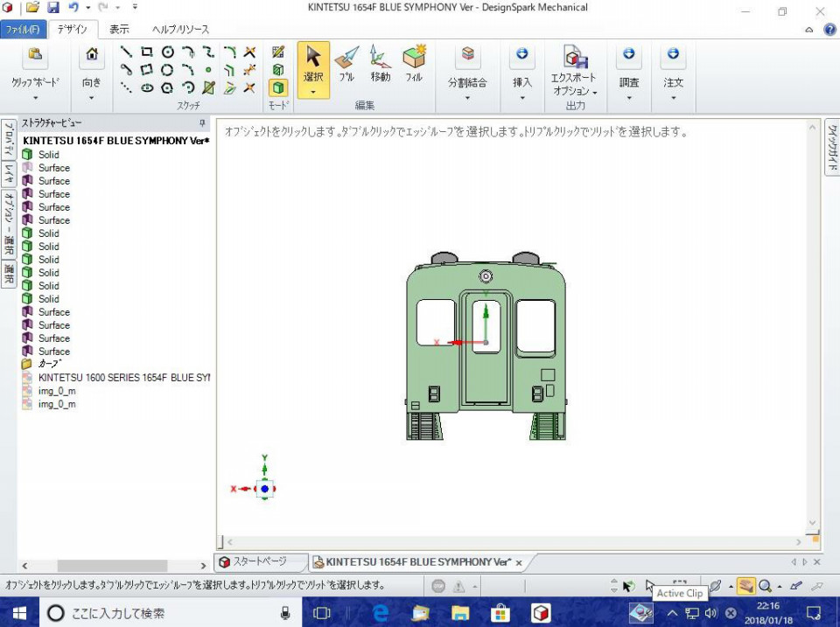Switch to Section mode
The image size is (840, 627).
pos(278,70)
